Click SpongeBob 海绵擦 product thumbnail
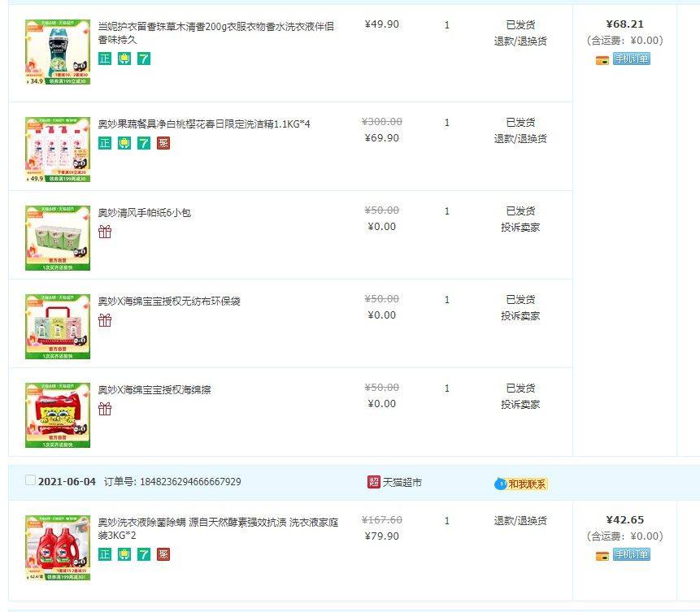 point(58,415)
